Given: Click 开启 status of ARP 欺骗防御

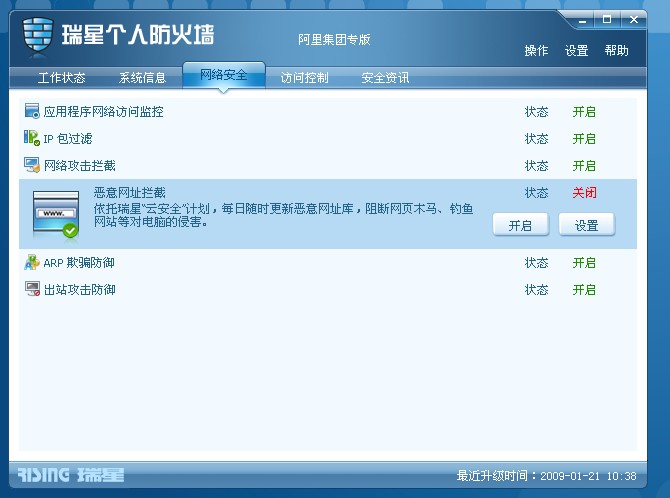Looking at the screenshot, I should pyautogui.click(x=584, y=262).
